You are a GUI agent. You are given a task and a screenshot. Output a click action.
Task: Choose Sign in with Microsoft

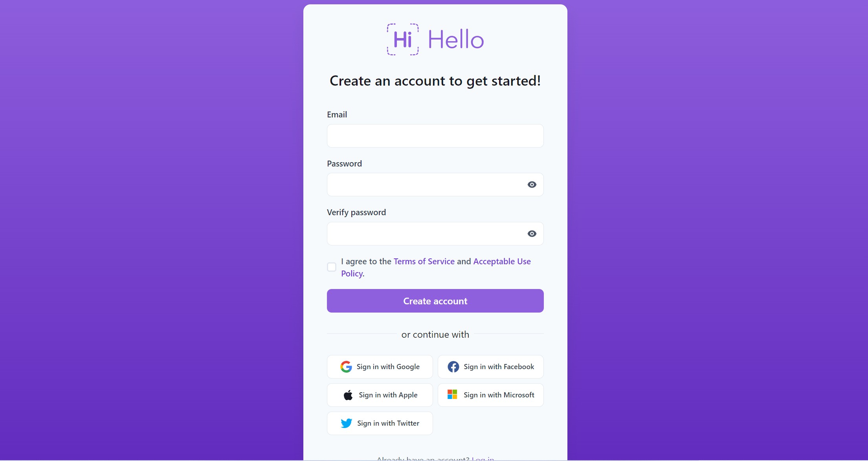point(491,395)
